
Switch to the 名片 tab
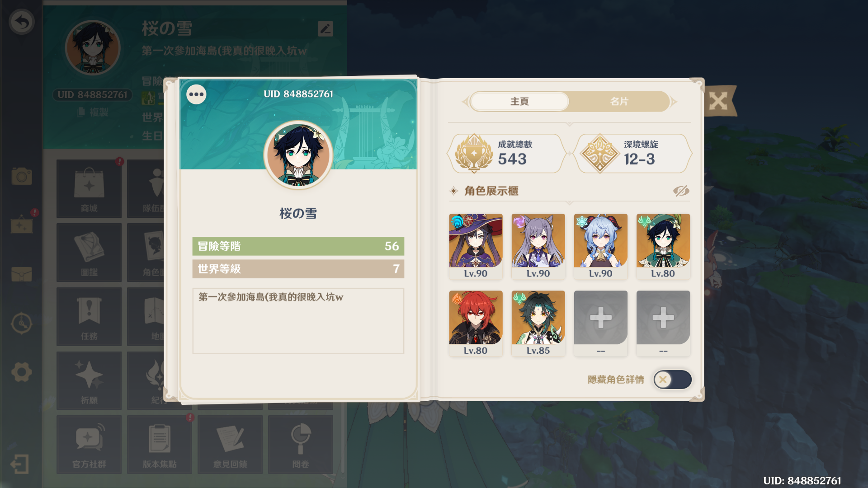pos(619,102)
